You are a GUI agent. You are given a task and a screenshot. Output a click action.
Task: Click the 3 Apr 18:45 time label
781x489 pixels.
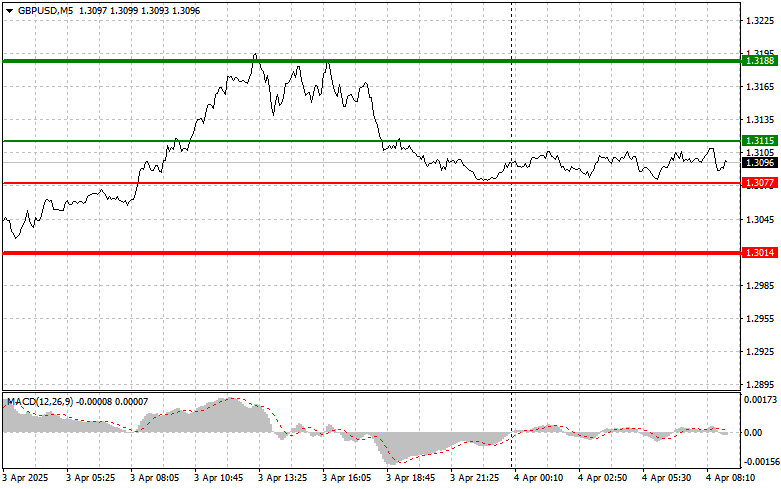tap(410, 478)
